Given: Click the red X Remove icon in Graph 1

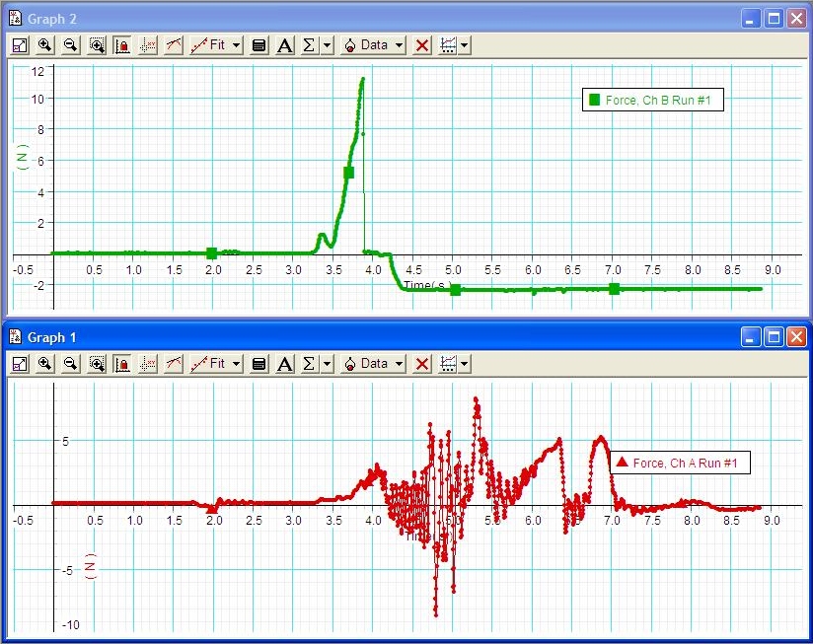Looking at the screenshot, I should (x=422, y=364).
